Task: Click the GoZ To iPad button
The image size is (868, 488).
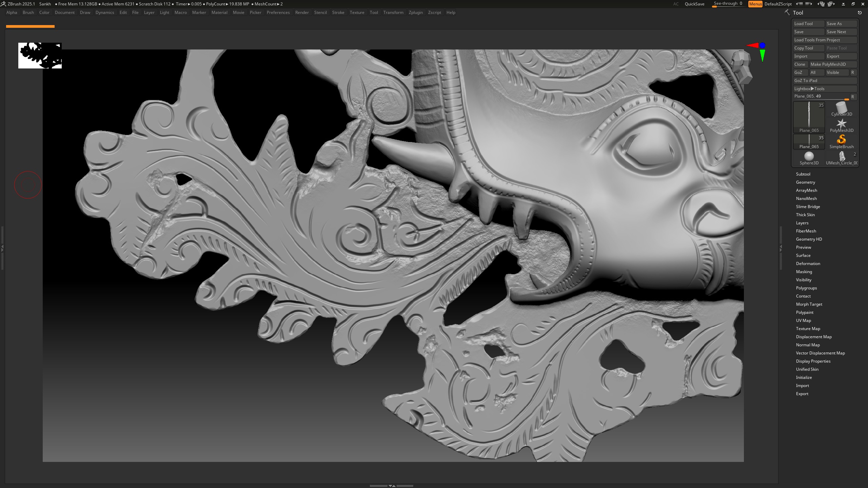Action: (825, 81)
